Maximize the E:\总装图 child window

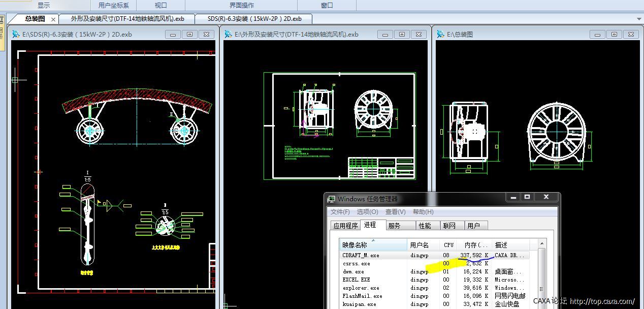point(614,35)
